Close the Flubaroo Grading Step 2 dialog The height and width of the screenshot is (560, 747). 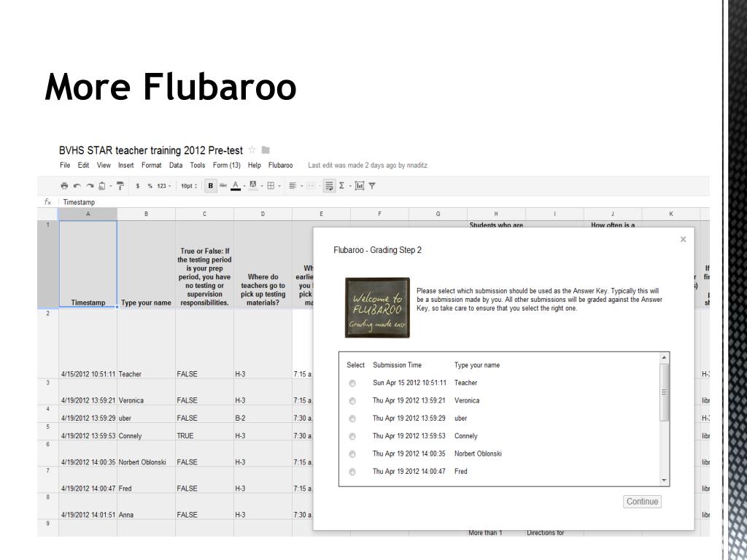point(683,239)
